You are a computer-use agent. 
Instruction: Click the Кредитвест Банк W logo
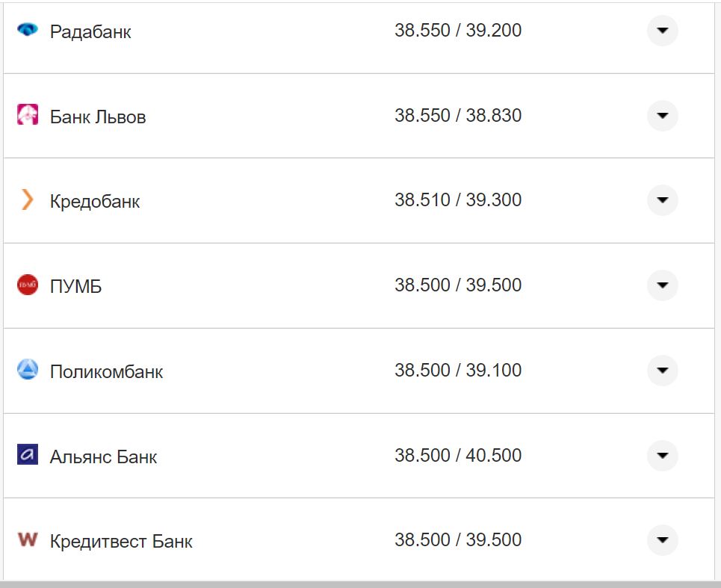pos(27,539)
